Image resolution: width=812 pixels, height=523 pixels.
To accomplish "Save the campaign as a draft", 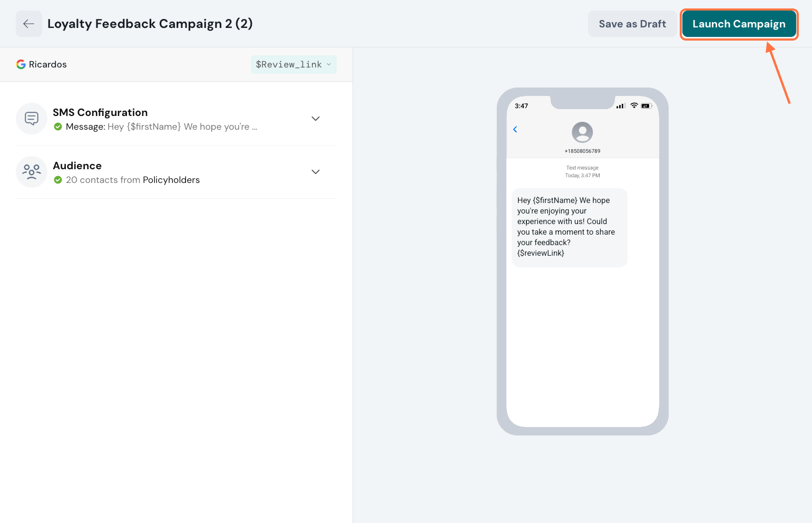I will [x=632, y=24].
